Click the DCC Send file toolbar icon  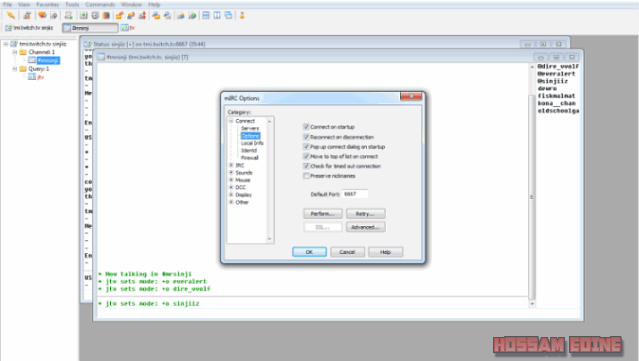(x=119, y=15)
